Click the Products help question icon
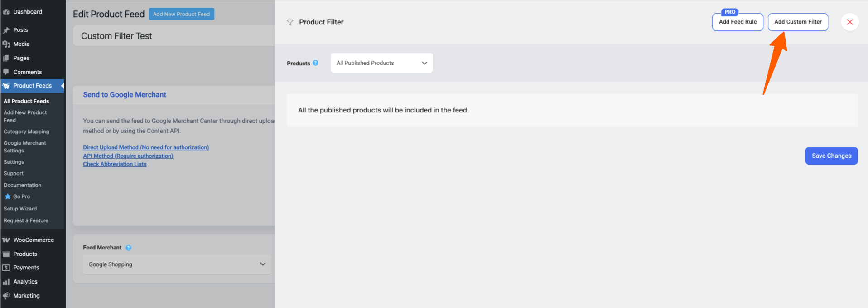 316,63
